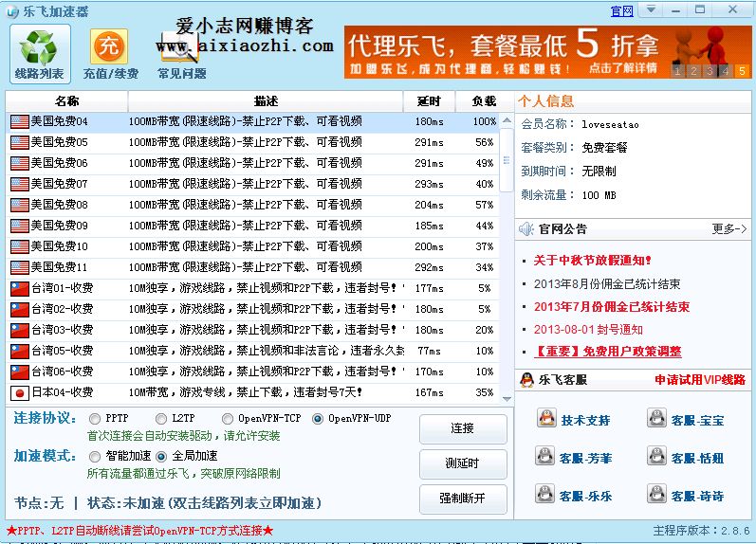Open 【重要】免费用户政策调整 link

[x=607, y=352]
